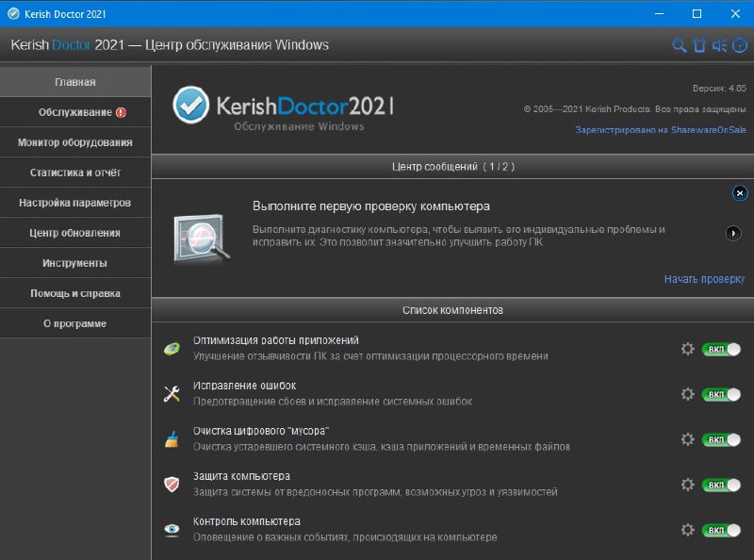Click the search magnifier icon in header
Screen dimensions: 754x560
679,45
